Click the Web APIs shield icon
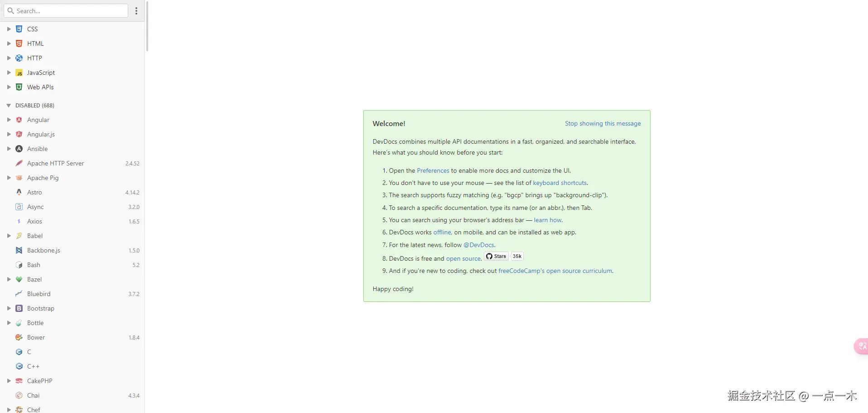The image size is (868, 413). [x=19, y=87]
